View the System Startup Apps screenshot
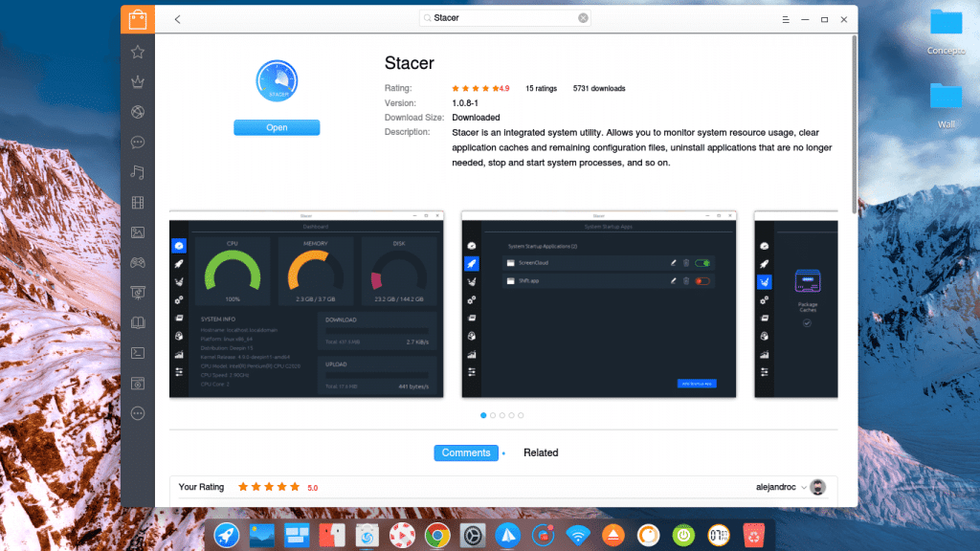This screenshot has width=980, height=551. tap(599, 304)
